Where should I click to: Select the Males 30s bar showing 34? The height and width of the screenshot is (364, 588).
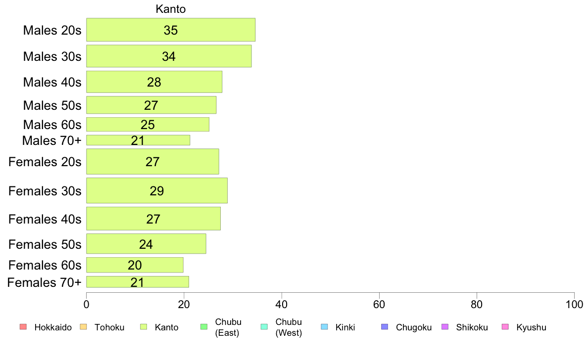pyautogui.click(x=169, y=56)
